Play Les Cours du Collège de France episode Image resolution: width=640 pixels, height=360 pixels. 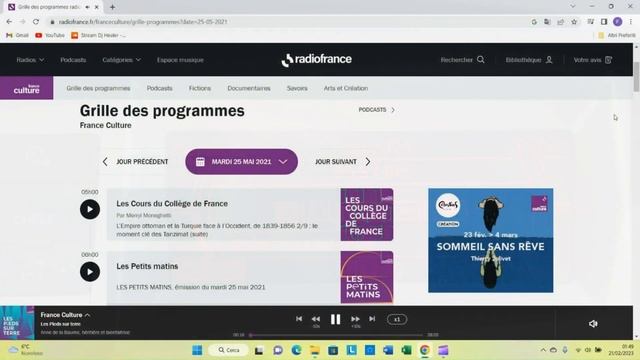[x=90, y=209]
